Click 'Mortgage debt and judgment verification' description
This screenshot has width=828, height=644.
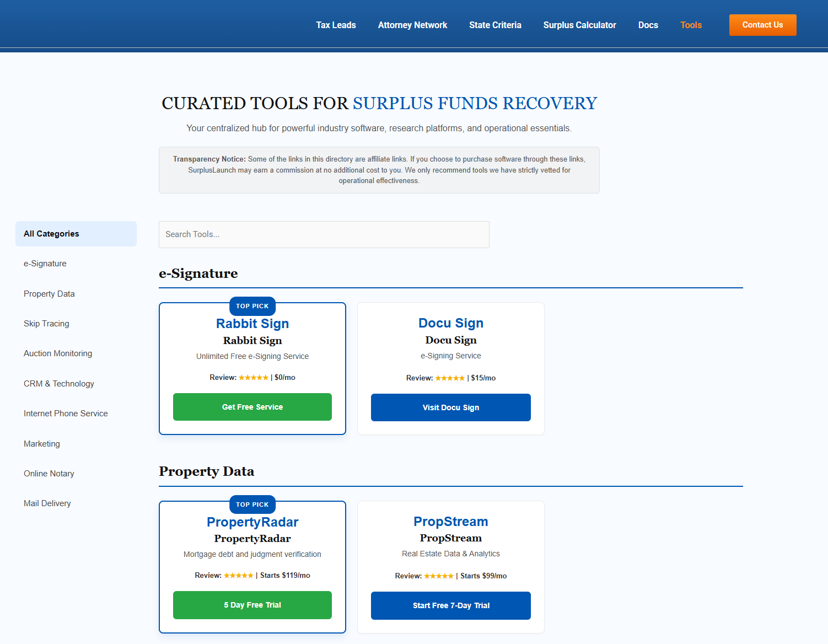pyautogui.click(x=252, y=554)
